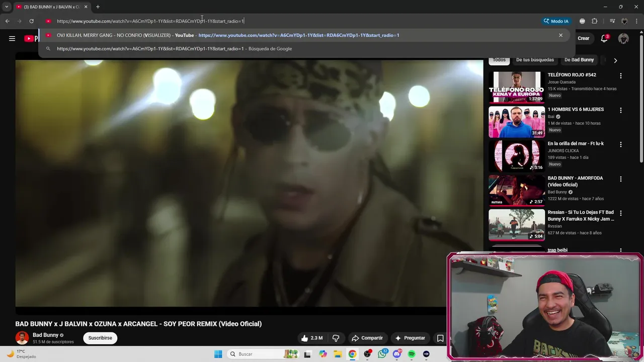Open the YouTube hamburger guide menu
The image size is (644, 362).
[12, 38]
